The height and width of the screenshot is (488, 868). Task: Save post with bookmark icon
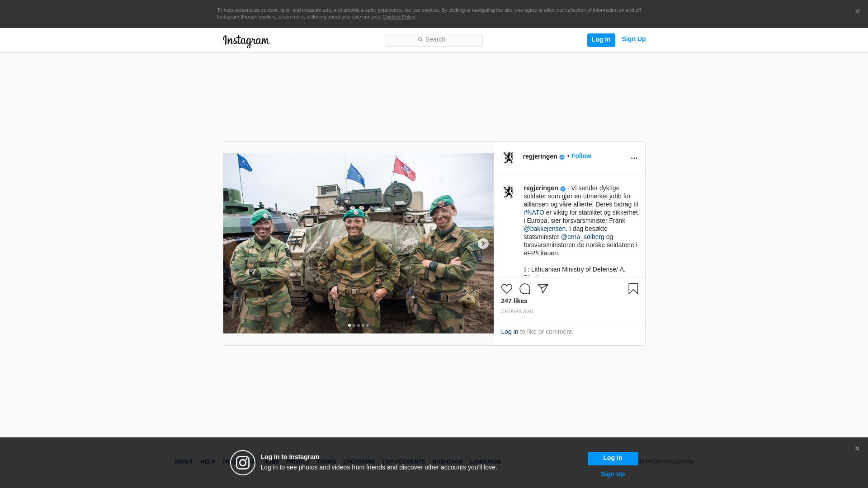633,289
